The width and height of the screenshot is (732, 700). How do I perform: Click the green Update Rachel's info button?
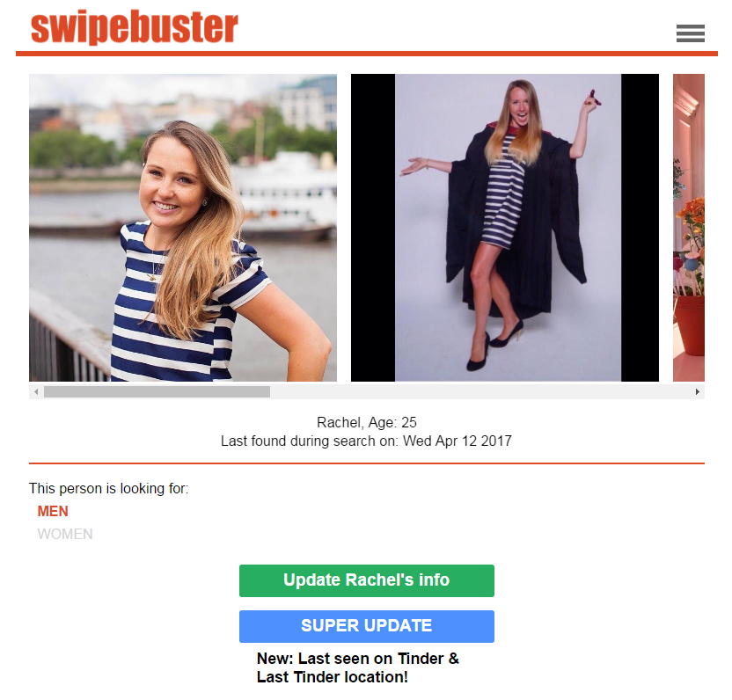click(367, 580)
